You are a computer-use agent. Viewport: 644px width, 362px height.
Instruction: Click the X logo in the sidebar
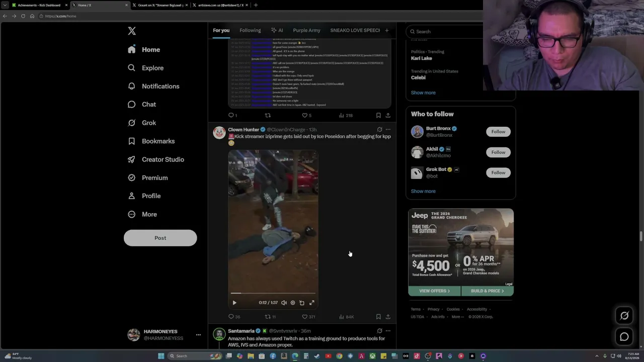point(132,31)
